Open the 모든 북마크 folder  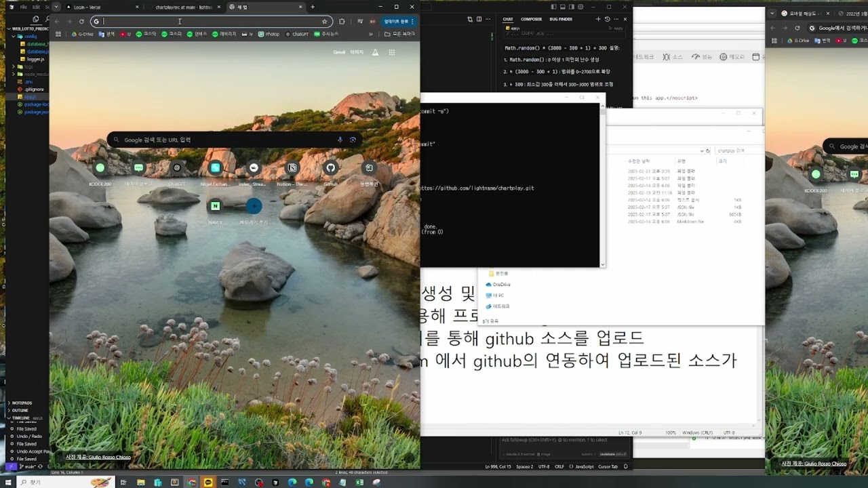[399, 33]
